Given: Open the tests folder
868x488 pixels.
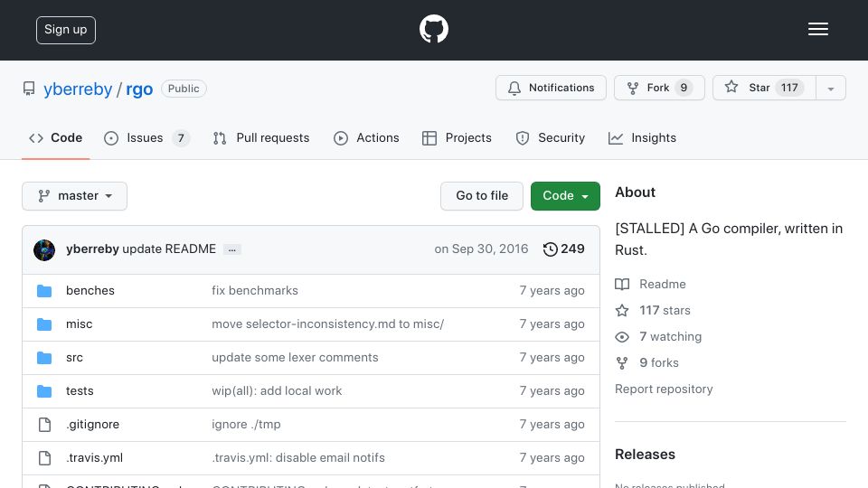Looking at the screenshot, I should (80, 390).
